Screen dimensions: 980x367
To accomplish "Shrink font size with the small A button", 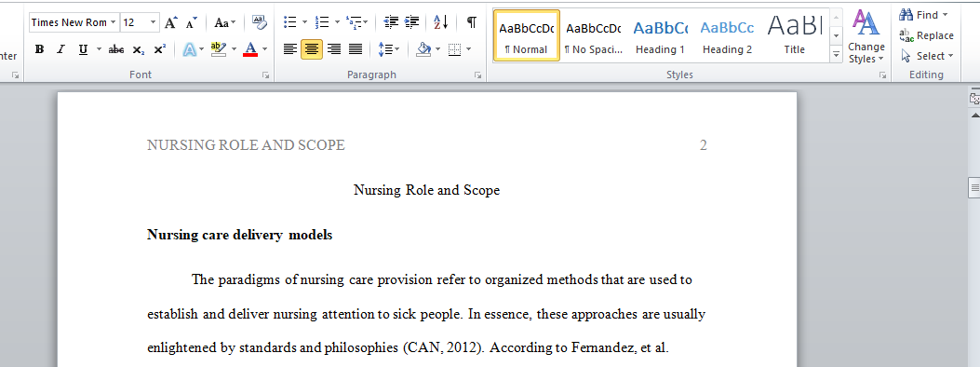I will coord(191,22).
